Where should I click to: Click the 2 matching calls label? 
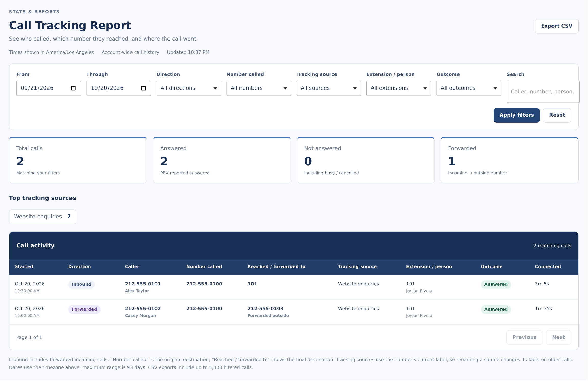[x=552, y=246]
